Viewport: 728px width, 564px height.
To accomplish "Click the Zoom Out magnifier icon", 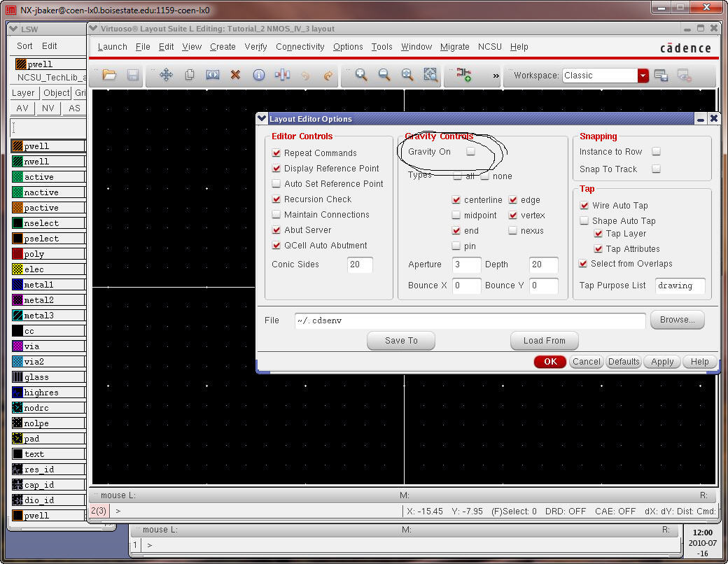I will pos(384,75).
